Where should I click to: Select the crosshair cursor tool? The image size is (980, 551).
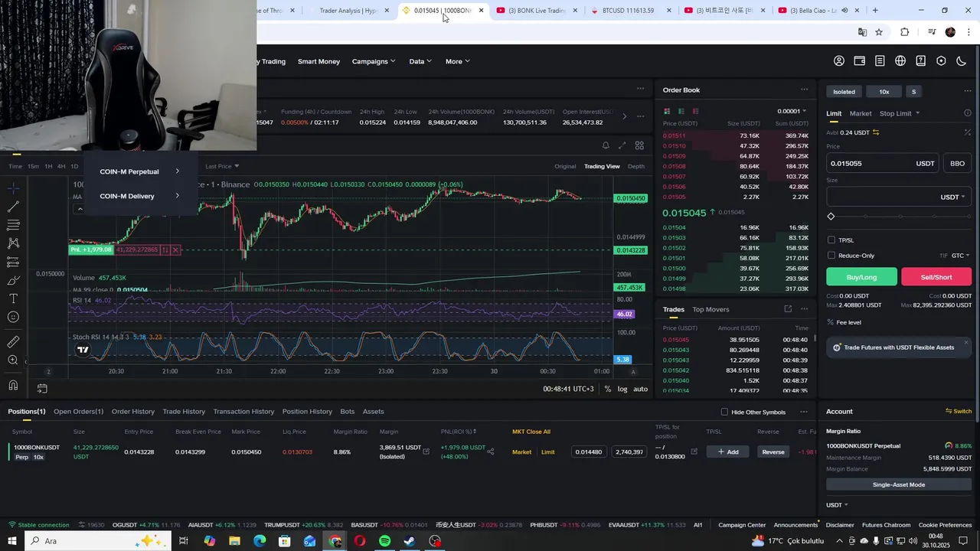coord(13,188)
